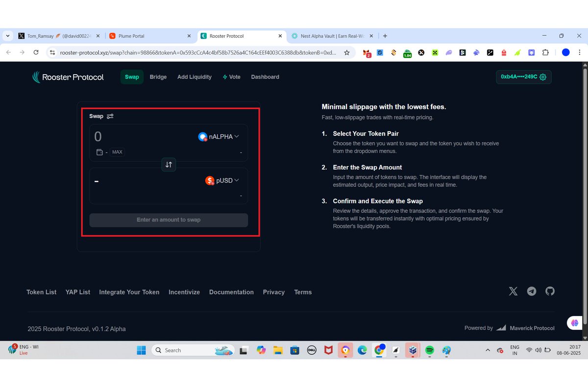588x366 pixels.
Task: Click inside the swap amount input field
Action: pos(122,136)
